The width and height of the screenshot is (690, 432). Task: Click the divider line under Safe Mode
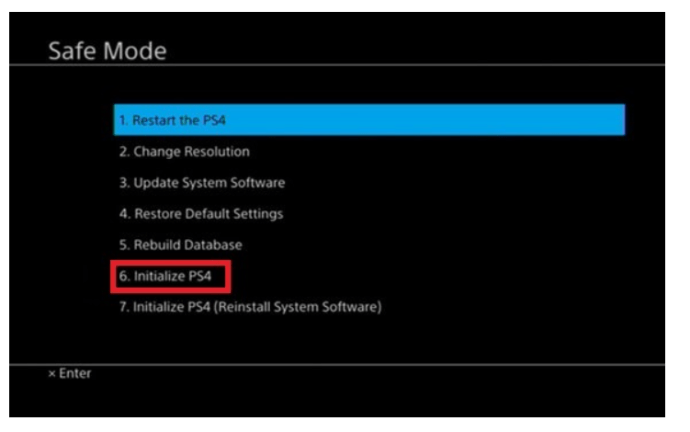click(x=337, y=65)
